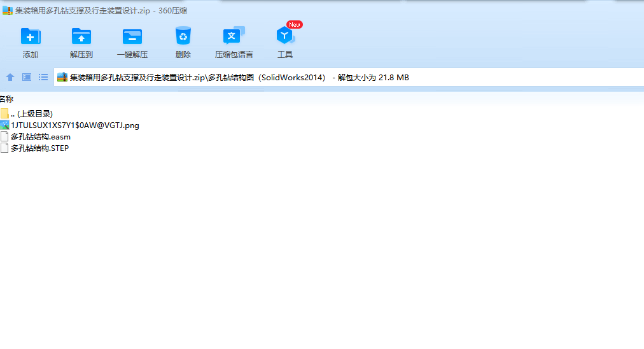Open the 工具 (Tools) menu icon

pyautogui.click(x=284, y=36)
